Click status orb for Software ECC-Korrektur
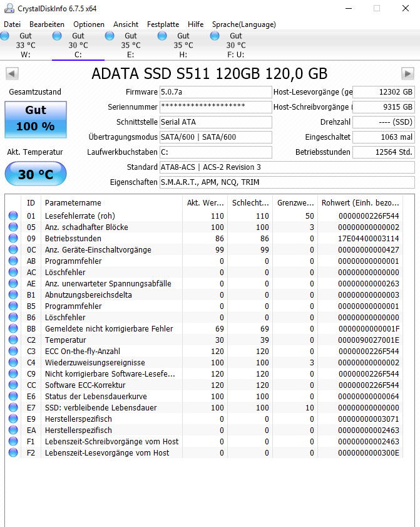This screenshot has width=420, height=527. click(13, 385)
